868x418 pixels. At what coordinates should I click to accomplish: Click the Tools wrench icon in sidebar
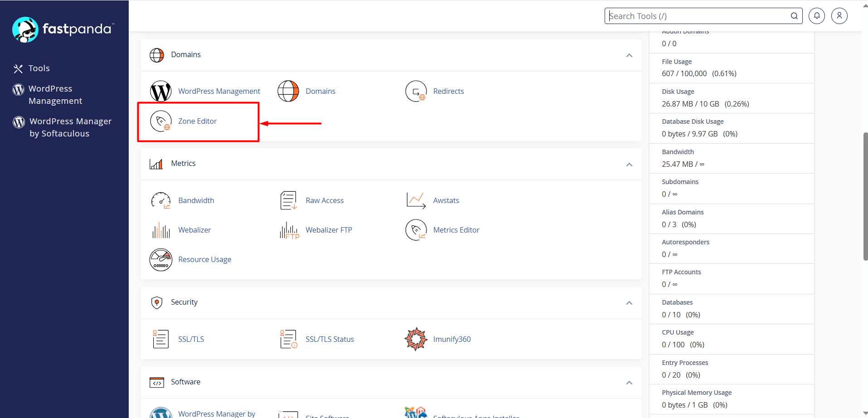(18, 68)
